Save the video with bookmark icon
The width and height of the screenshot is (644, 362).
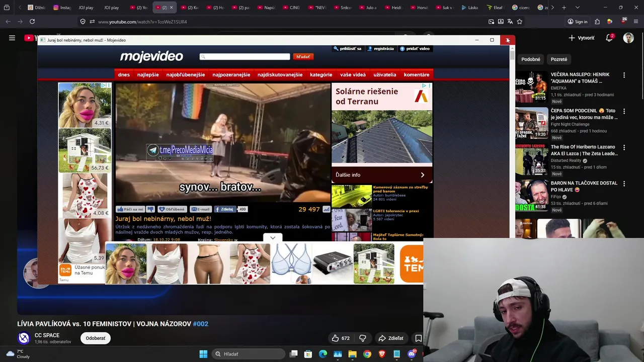[418, 338]
